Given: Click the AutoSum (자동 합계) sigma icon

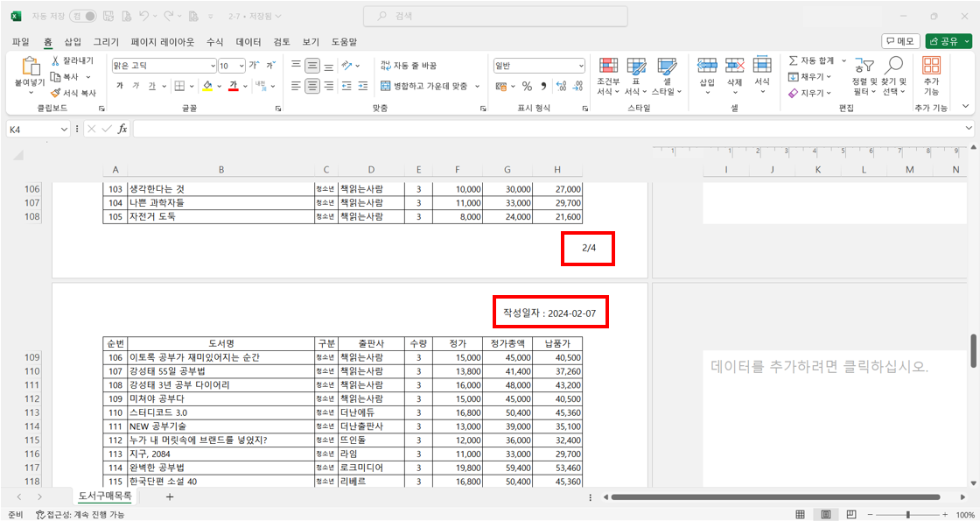Looking at the screenshot, I should [x=793, y=60].
